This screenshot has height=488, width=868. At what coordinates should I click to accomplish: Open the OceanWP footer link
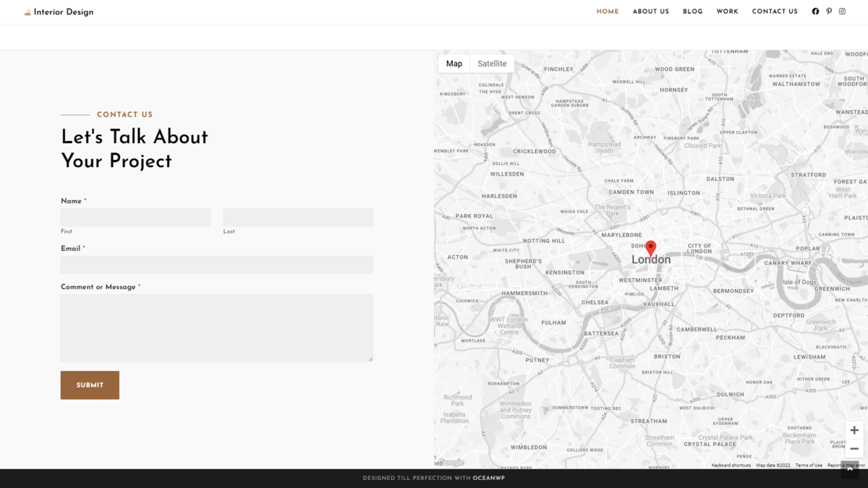pos(489,478)
